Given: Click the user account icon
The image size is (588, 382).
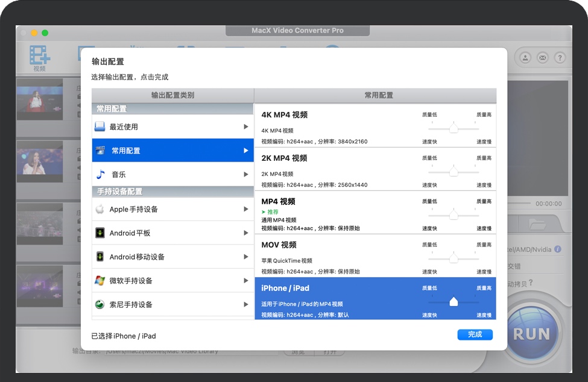Looking at the screenshot, I should (x=525, y=58).
